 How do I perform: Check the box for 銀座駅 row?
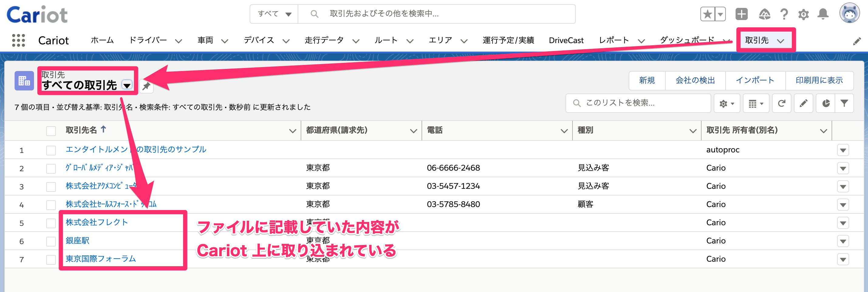(51, 241)
